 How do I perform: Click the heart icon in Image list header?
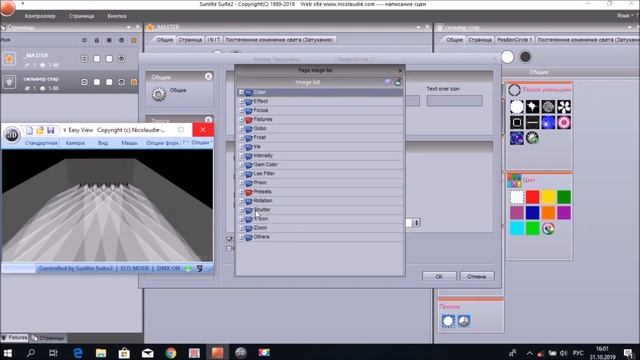(x=388, y=82)
